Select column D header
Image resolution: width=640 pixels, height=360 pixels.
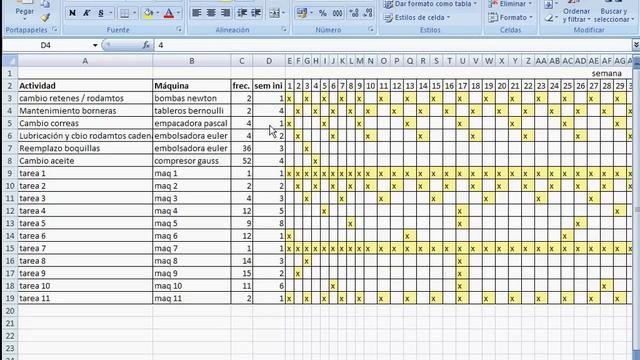pos(269,61)
